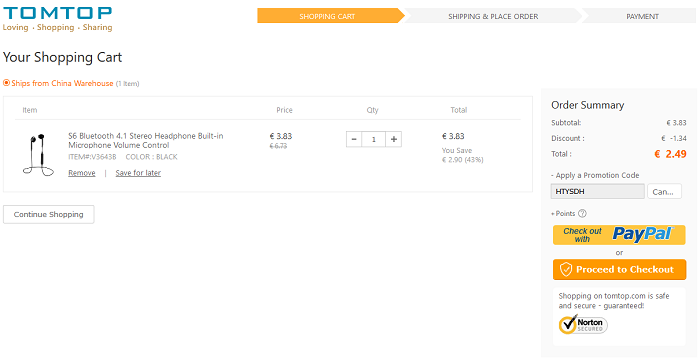This screenshot has height=362, width=700.
Task: Click the quantity input field
Action: coord(374,139)
